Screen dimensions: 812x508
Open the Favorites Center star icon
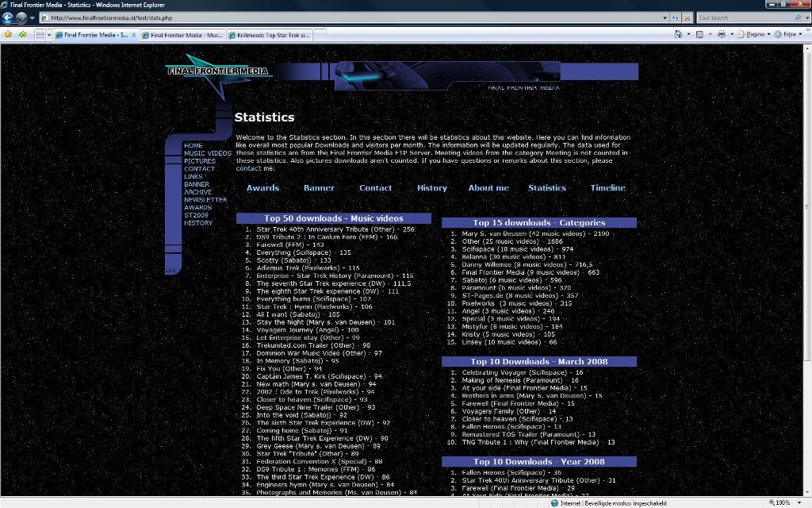coord(8,35)
